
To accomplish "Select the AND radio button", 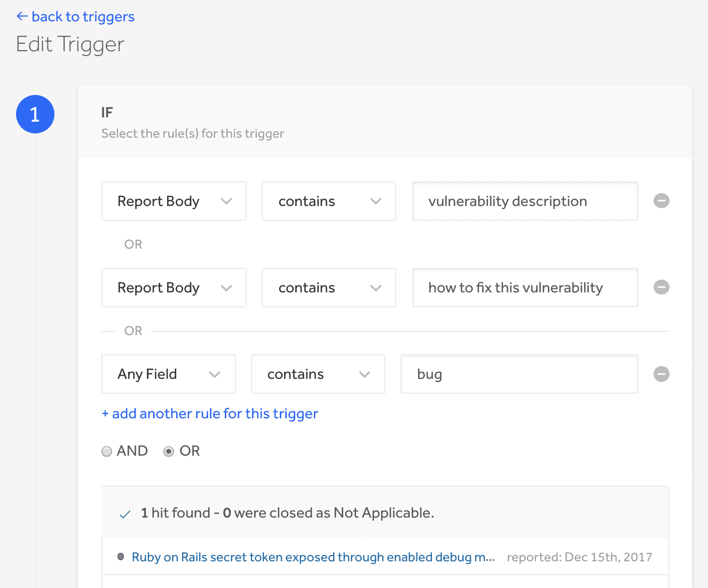I will coord(107,451).
